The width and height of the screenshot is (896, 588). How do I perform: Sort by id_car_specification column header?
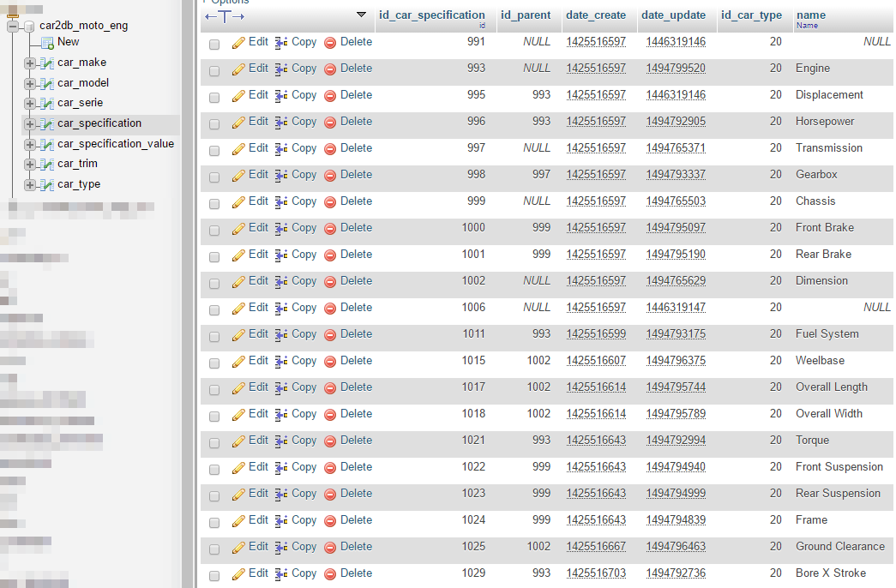click(431, 15)
